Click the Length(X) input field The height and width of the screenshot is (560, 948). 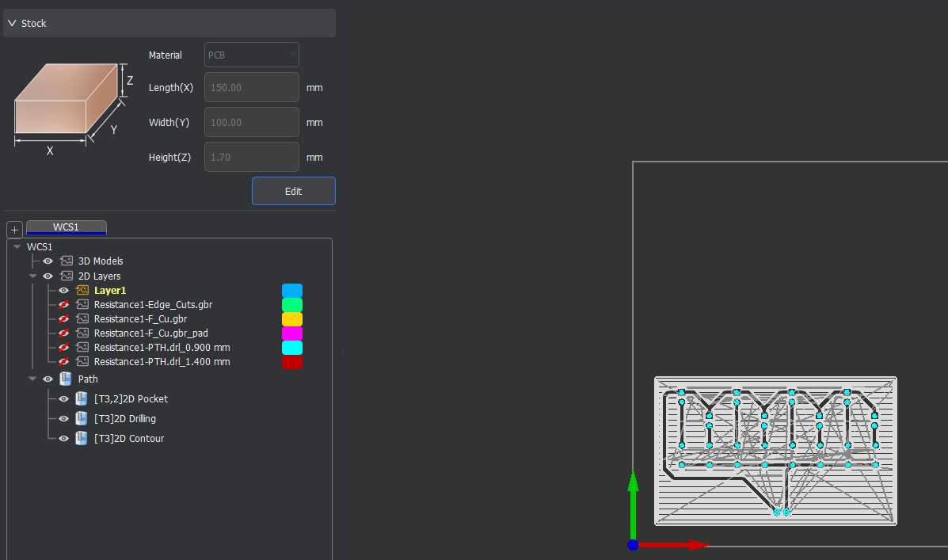tap(251, 88)
